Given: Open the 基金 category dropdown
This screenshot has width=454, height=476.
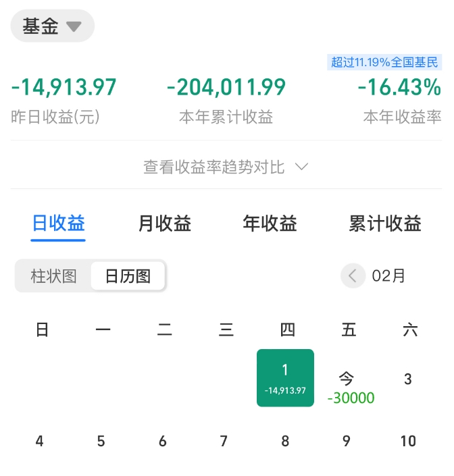Looking at the screenshot, I should coord(52,26).
